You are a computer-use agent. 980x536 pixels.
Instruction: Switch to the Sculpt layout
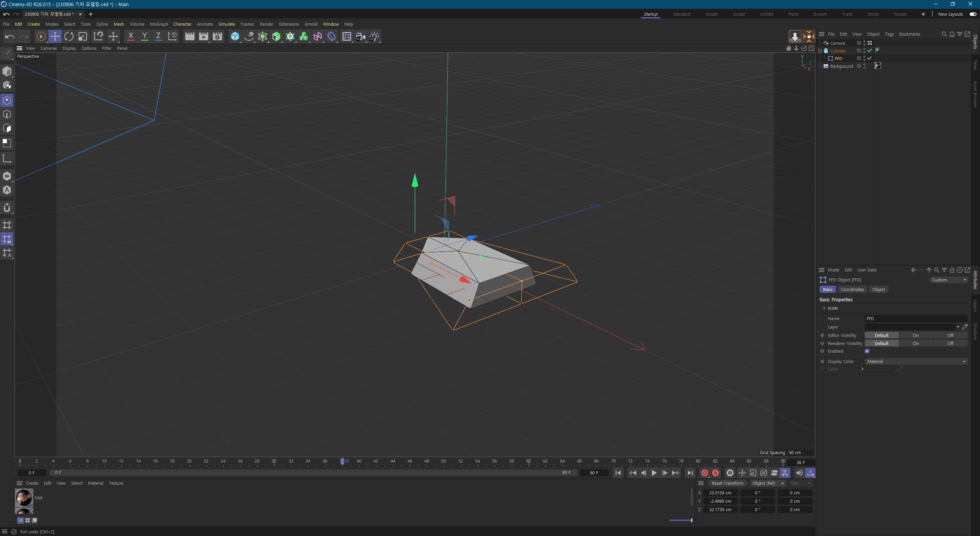(738, 14)
